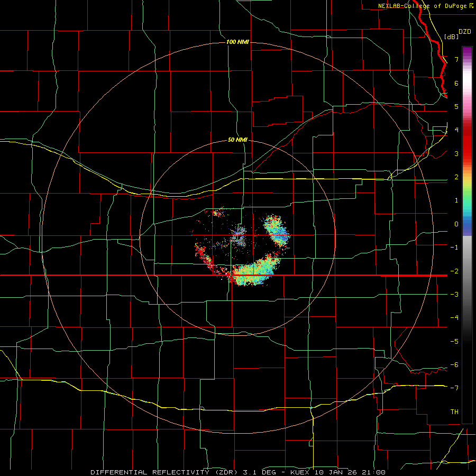476x476 pixels.
Task: Click the ZDR color scale bar
Action: click(x=467, y=235)
